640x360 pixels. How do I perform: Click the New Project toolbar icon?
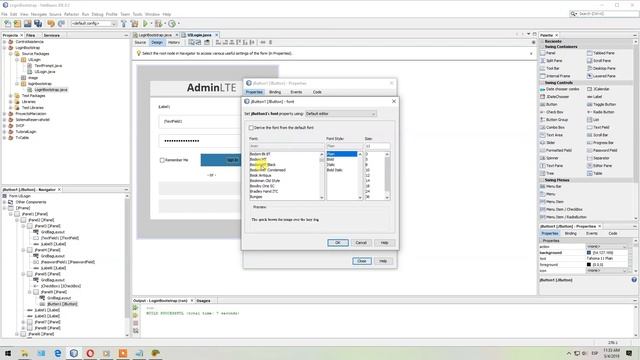[17, 24]
